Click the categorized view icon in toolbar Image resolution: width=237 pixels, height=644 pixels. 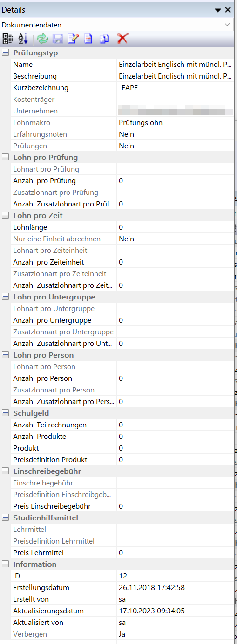click(x=8, y=39)
